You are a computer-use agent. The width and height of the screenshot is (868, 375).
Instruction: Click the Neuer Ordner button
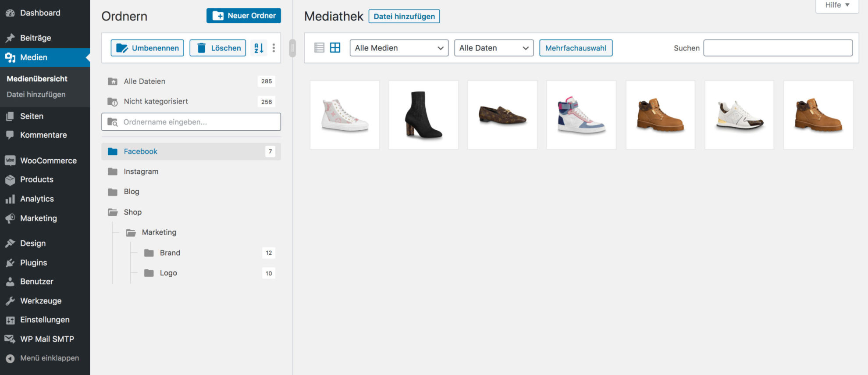[243, 16]
